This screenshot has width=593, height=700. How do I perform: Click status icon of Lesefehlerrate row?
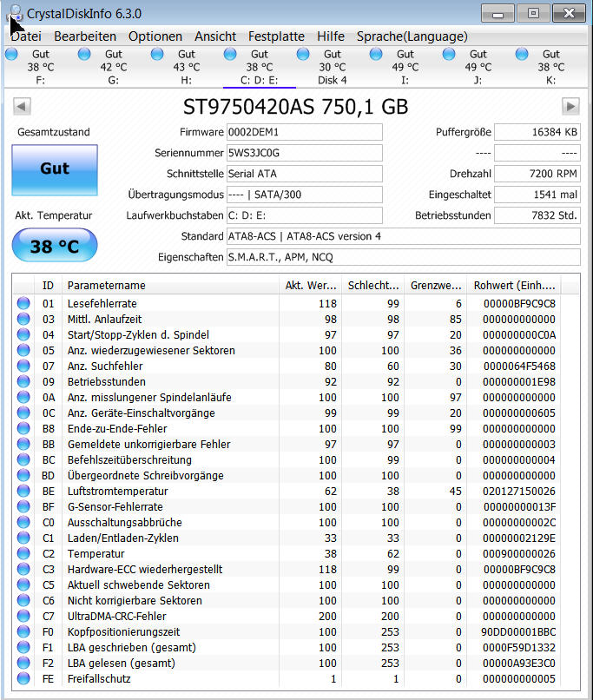[x=23, y=303]
